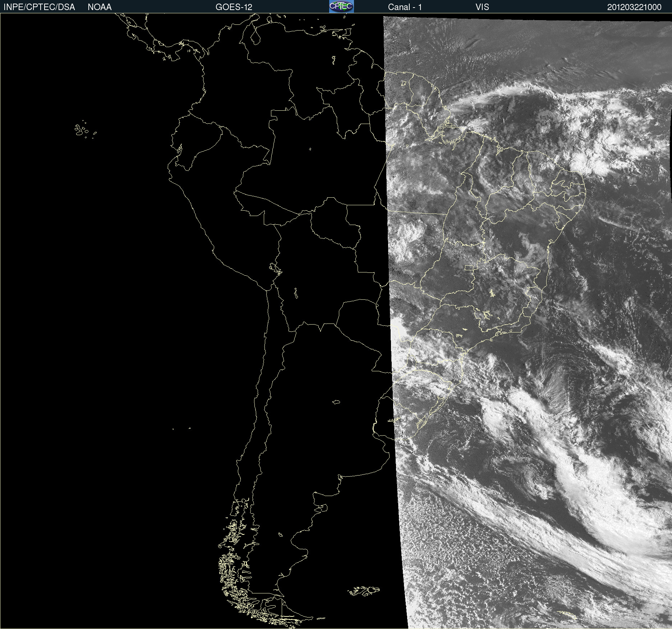Click the INPE/CPTEC/DSA header text
672x629 pixels.
coord(39,7)
